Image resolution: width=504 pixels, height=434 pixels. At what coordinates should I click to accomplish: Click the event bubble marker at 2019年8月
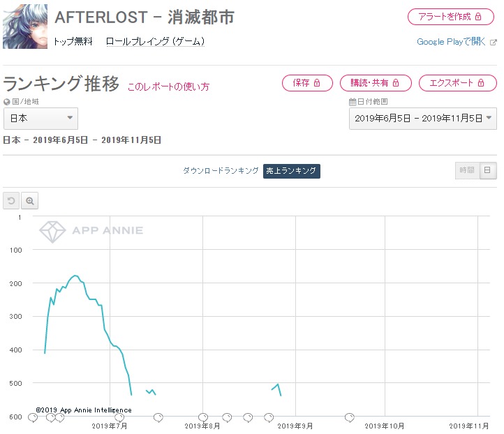coord(203,417)
